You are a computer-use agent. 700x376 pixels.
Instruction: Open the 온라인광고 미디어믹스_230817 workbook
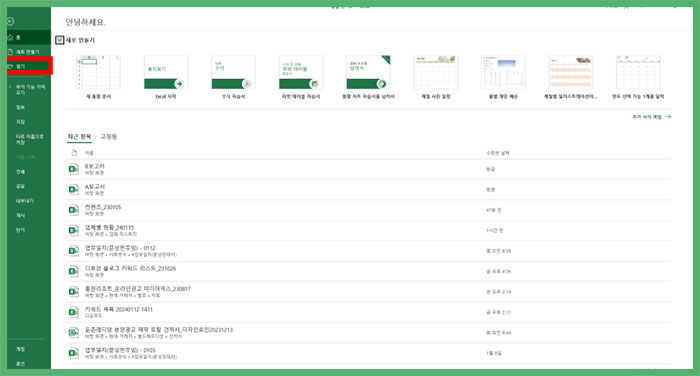(368, 292)
